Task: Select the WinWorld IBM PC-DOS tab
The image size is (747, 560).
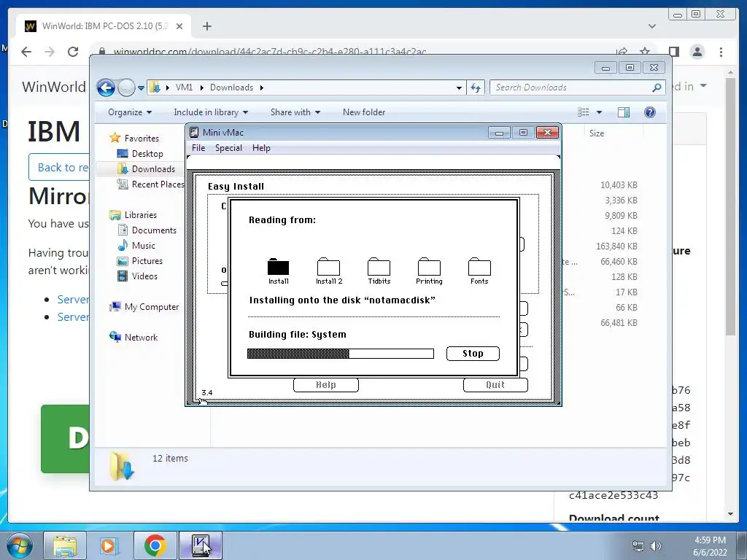Action: click(x=104, y=26)
